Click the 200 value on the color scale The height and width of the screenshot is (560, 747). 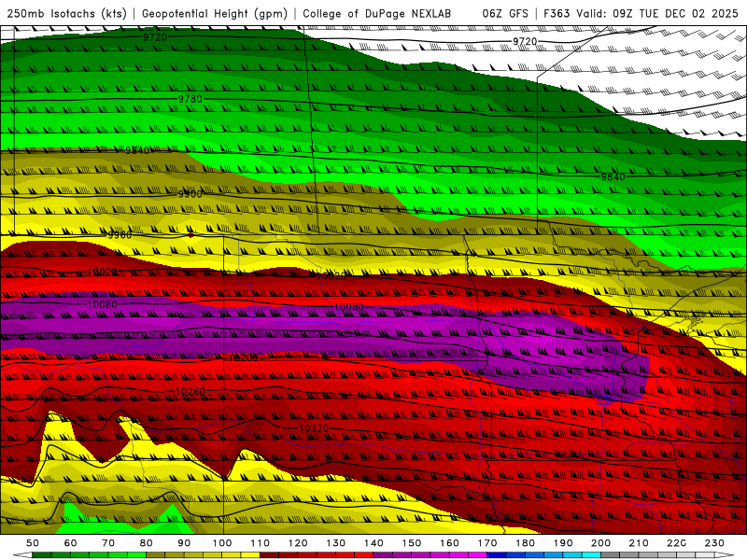pos(601,543)
